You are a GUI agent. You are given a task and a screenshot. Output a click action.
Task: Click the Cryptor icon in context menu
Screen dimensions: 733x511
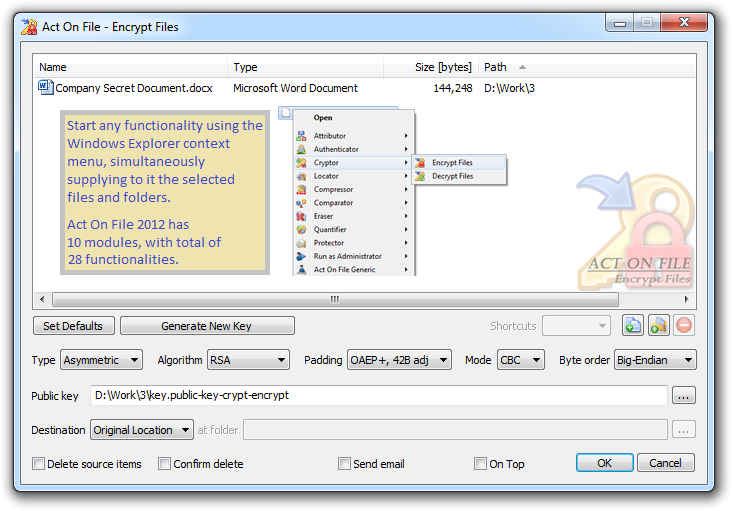pyautogui.click(x=302, y=163)
